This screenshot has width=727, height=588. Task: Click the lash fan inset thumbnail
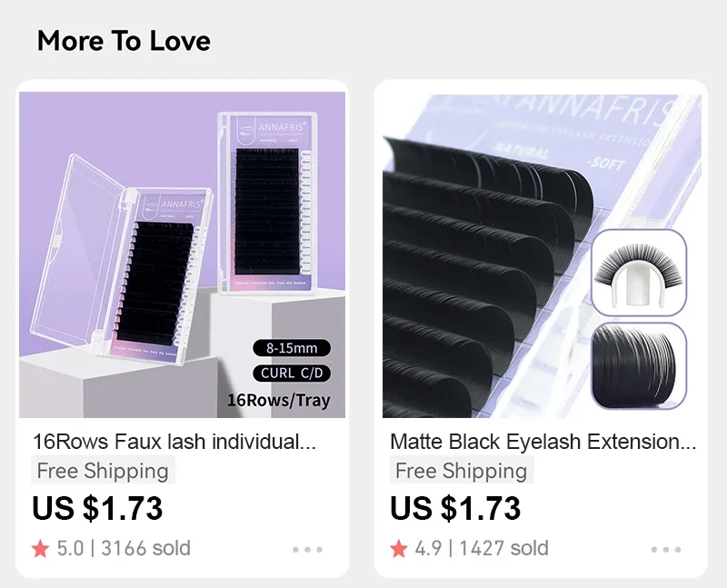pos(639,273)
